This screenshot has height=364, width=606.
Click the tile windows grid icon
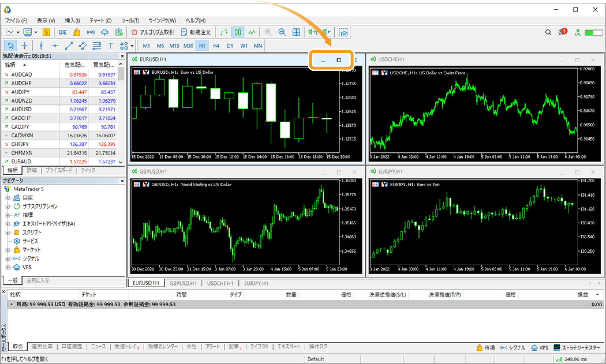click(296, 32)
